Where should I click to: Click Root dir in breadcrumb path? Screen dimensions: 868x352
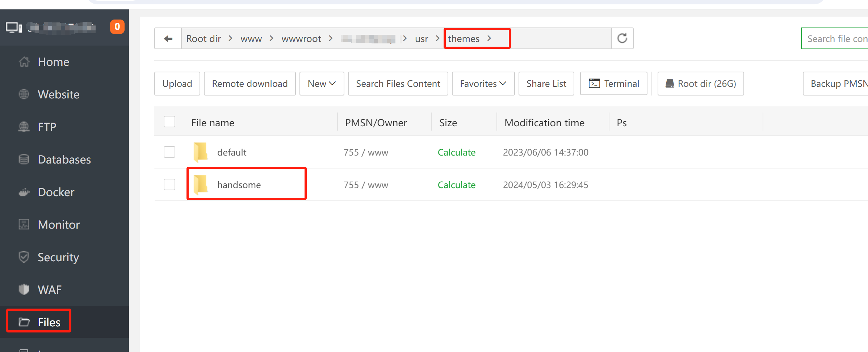click(x=204, y=38)
